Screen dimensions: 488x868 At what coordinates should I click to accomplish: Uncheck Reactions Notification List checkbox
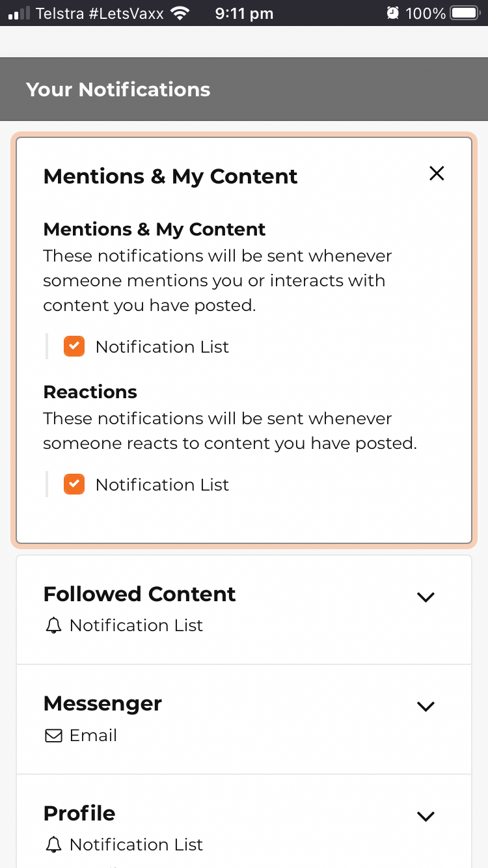click(x=74, y=484)
